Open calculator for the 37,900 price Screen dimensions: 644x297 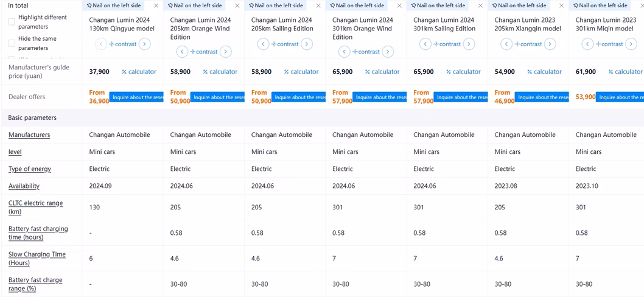tap(139, 72)
